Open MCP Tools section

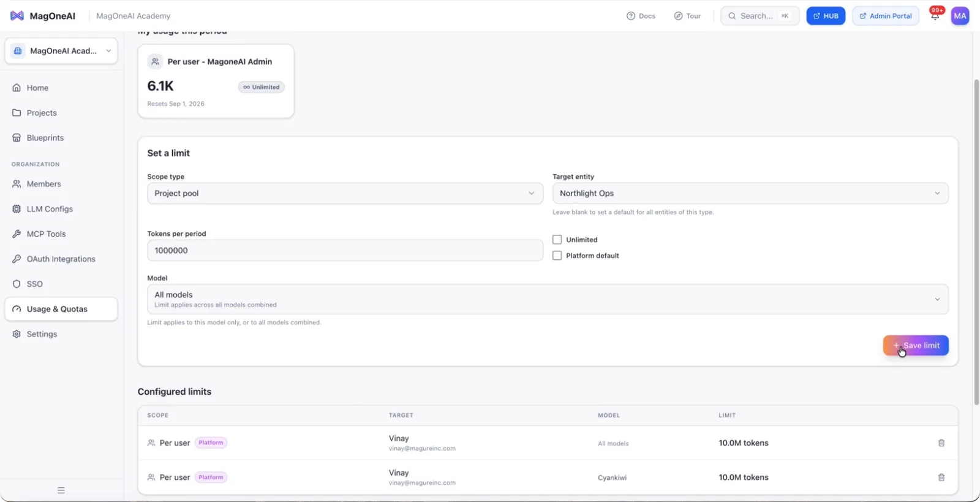[x=61, y=234]
